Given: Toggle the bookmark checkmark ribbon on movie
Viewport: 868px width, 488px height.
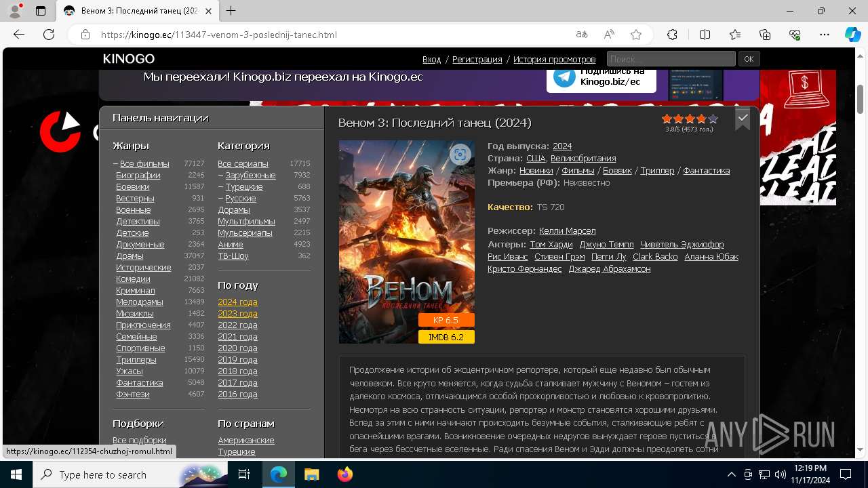Looking at the screenshot, I should tap(743, 119).
